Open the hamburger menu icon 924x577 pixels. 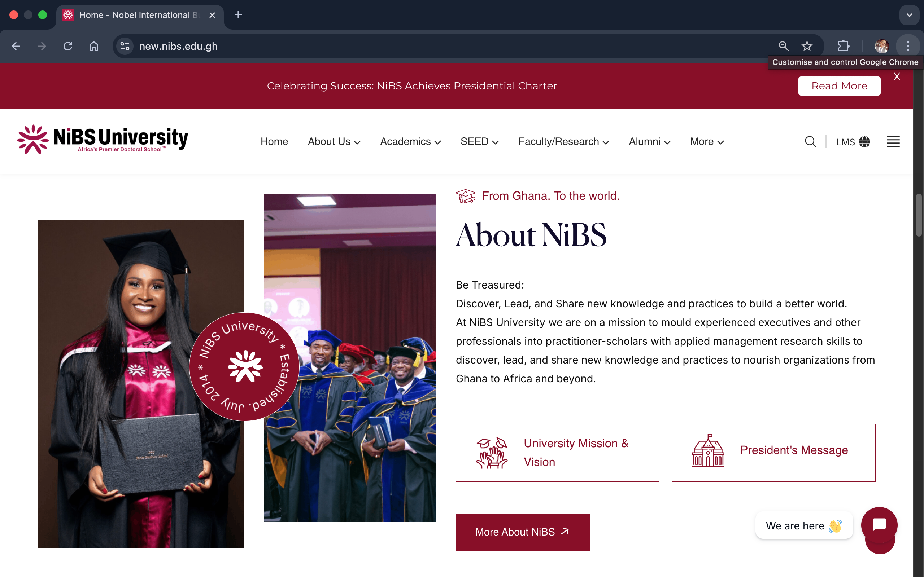pos(893,142)
